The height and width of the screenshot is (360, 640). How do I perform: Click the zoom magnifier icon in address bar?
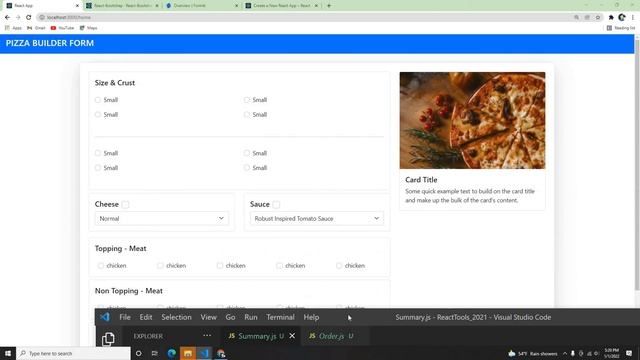pos(576,18)
